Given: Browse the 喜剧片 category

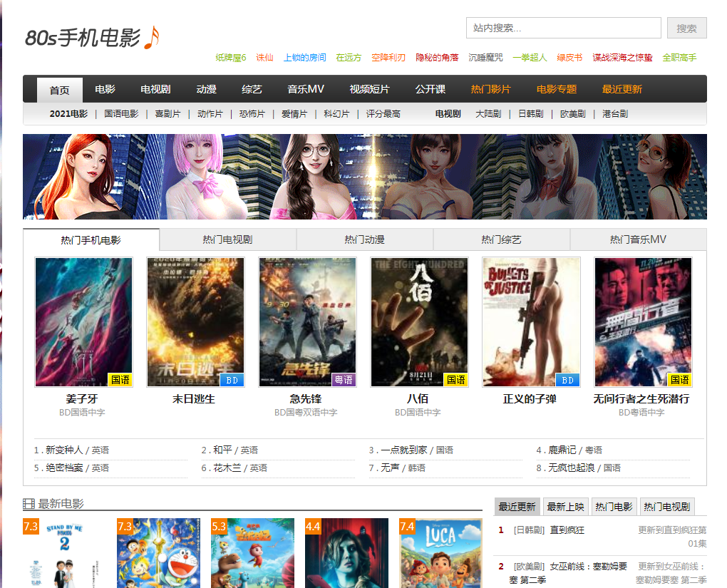Looking at the screenshot, I should (x=167, y=114).
